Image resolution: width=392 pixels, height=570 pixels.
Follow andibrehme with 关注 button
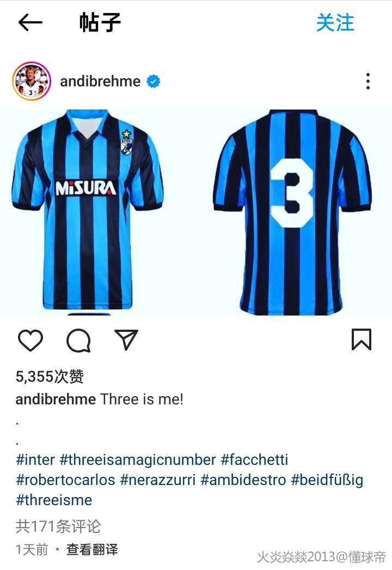[x=335, y=23]
